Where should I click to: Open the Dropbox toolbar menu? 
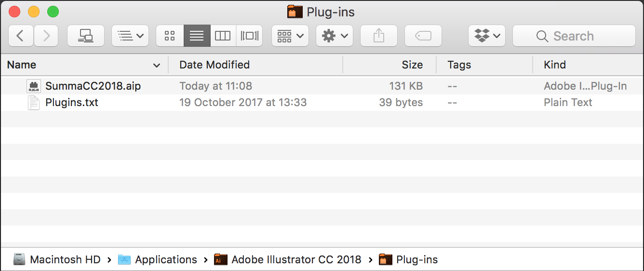(487, 36)
